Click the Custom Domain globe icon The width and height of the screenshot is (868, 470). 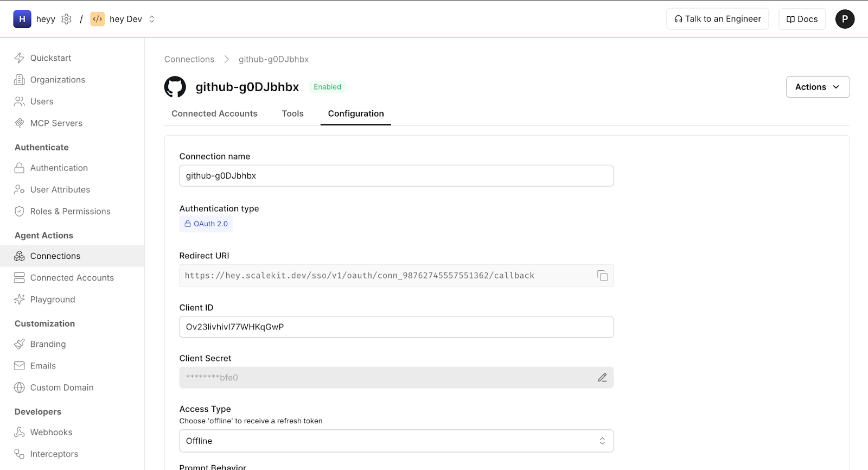coord(20,388)
